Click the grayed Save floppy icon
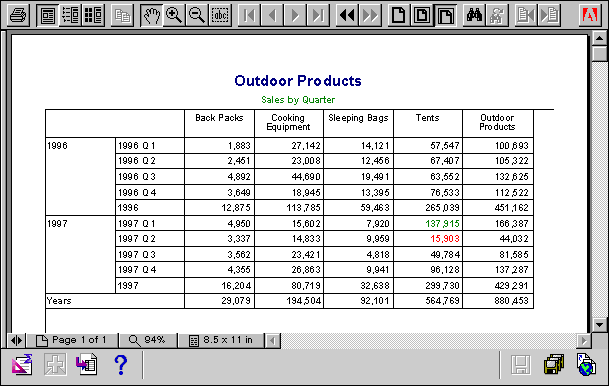 [x=520, y=365]
